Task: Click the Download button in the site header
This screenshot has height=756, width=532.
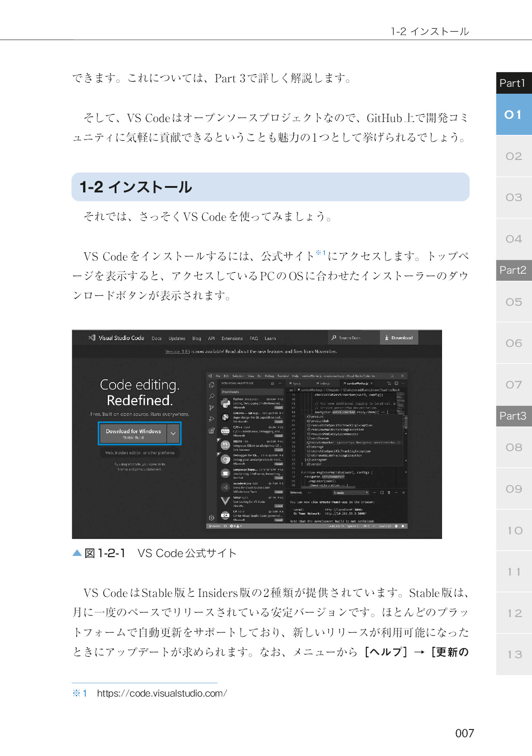Action: point(399,338)
